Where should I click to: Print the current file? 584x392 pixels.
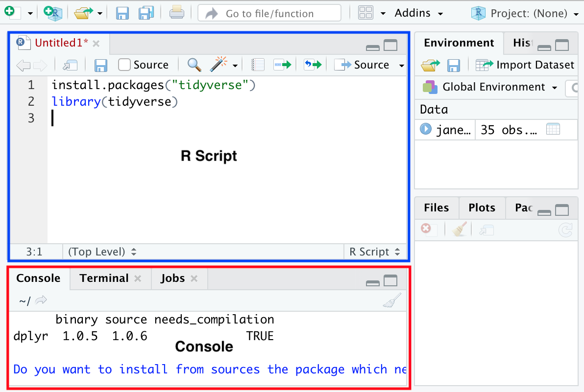tap(176, 13)
